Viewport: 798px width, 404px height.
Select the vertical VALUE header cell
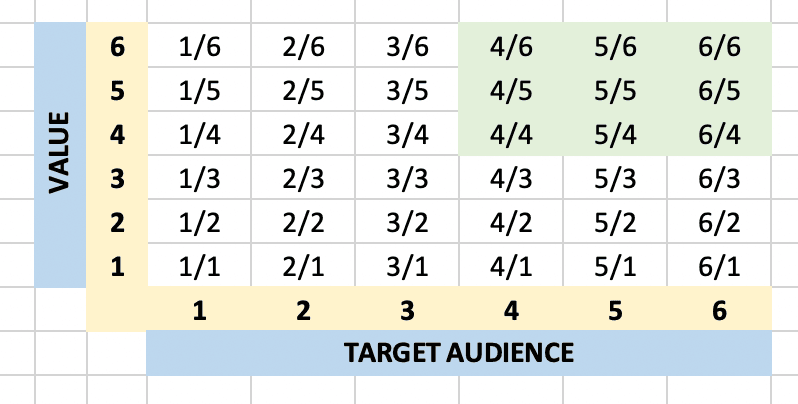[60, 155]
